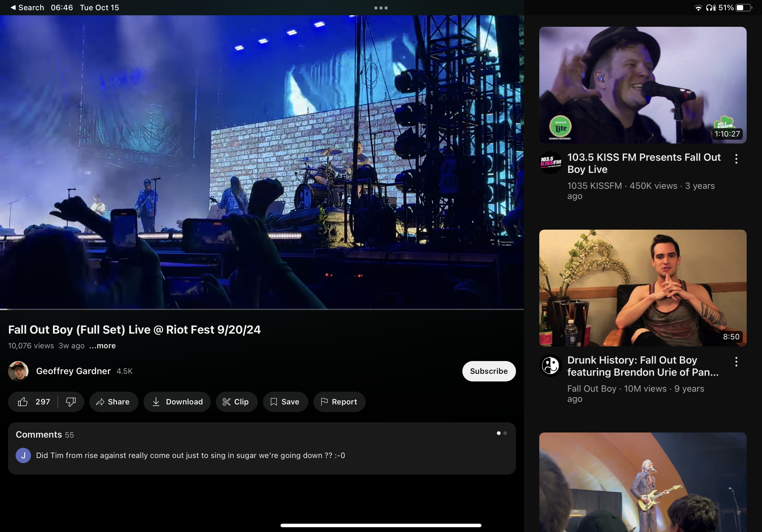Image resolution: width=762 pixels, height=532 pixels.
Task: Save the video to a playlist
Action: 285,402
